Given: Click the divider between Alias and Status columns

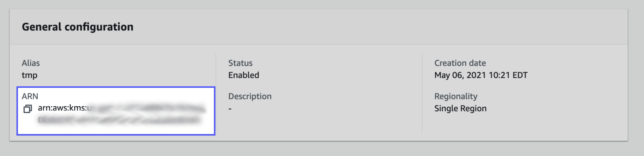Looking at the screenshot, I should coord(216,70).
